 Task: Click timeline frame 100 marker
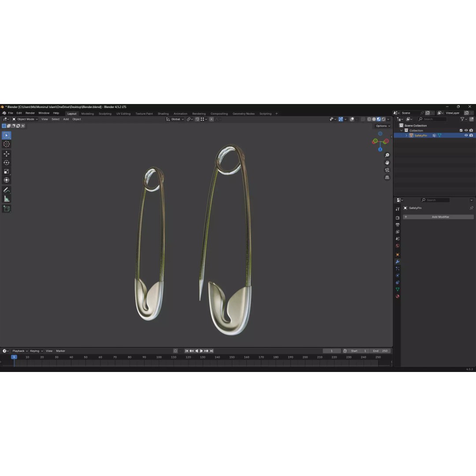click(x=159, y=357)
